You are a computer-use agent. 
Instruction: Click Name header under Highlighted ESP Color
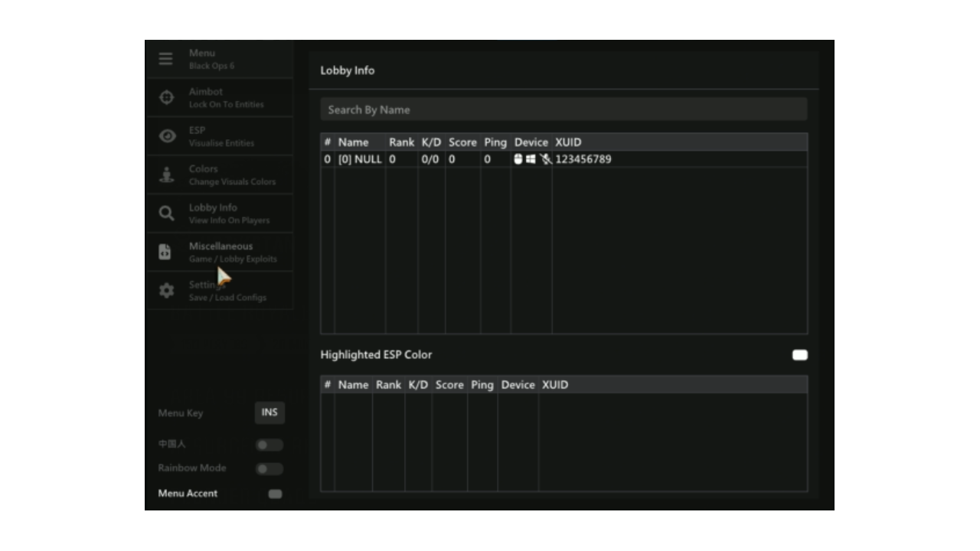353,385
